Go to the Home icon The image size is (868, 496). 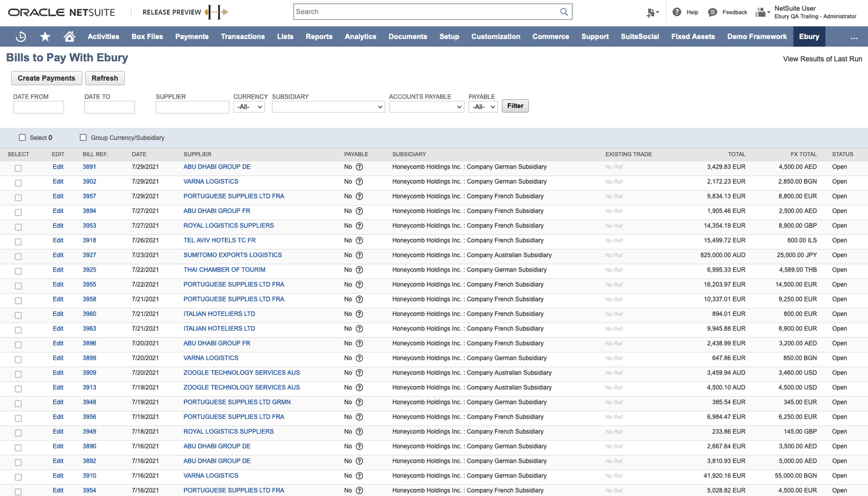[69, 36]
